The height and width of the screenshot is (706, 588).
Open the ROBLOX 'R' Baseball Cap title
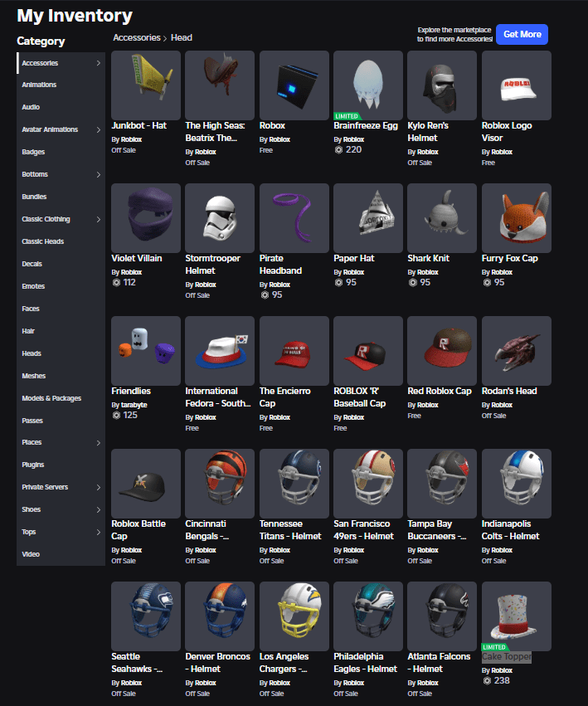pos(360,397)
